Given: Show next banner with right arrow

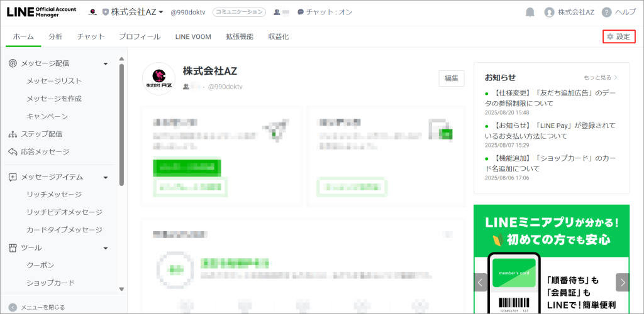Looking at the screenshot, I should tap(622, 282).
